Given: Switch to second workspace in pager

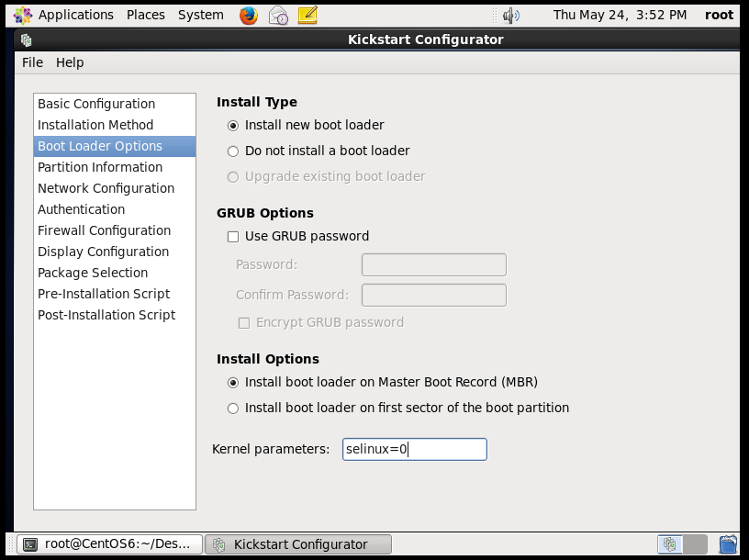Looking at the screenshot, I should coord(695,544).
